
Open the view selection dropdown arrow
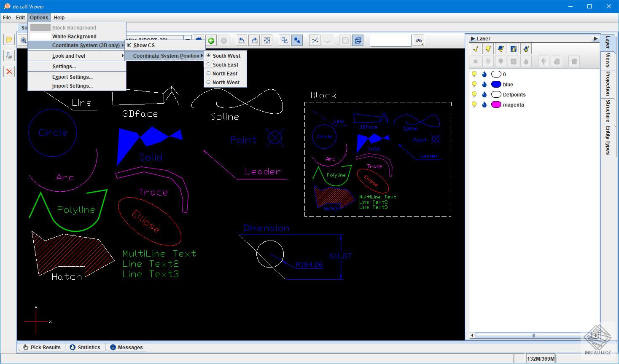pos(188,40)
